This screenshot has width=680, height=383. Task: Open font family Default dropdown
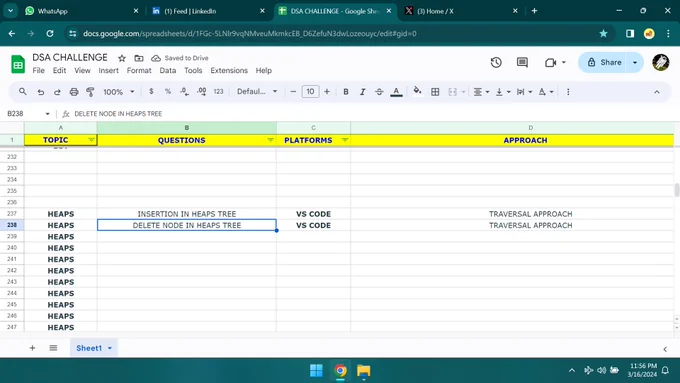point(257,92)
